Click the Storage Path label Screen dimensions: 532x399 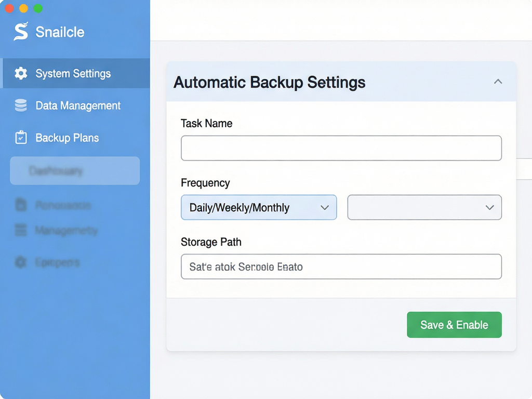[x=211, y=242]
